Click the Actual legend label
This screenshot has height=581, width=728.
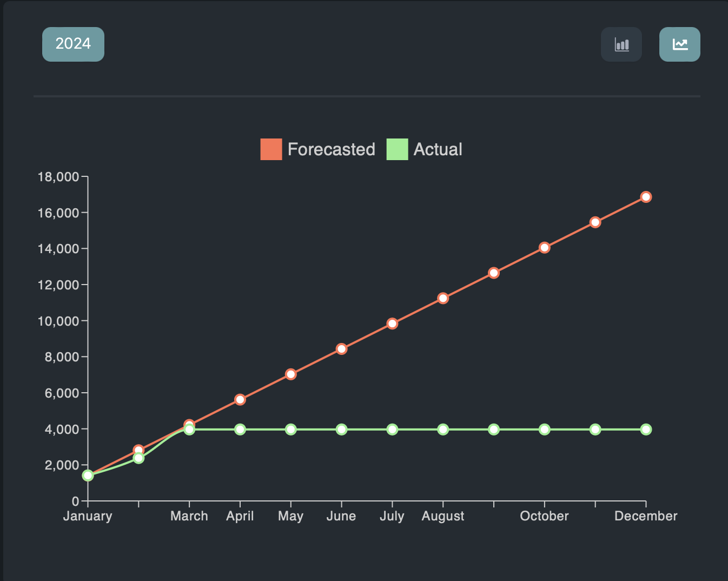(x=438, y=149)
